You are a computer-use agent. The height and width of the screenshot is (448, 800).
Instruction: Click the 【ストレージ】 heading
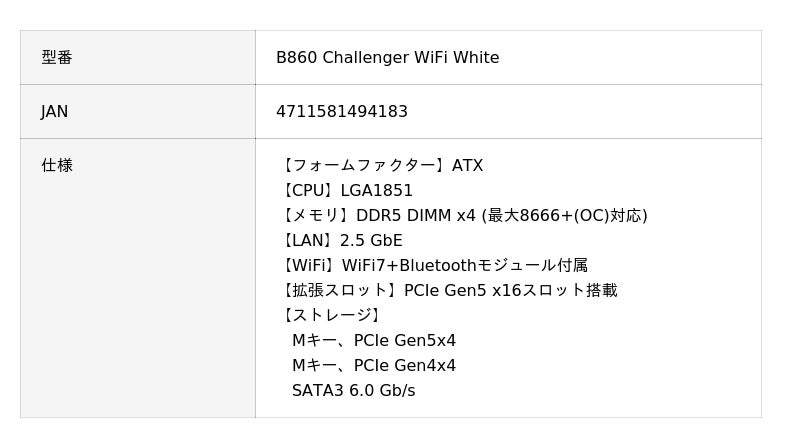tap(331, 316)
